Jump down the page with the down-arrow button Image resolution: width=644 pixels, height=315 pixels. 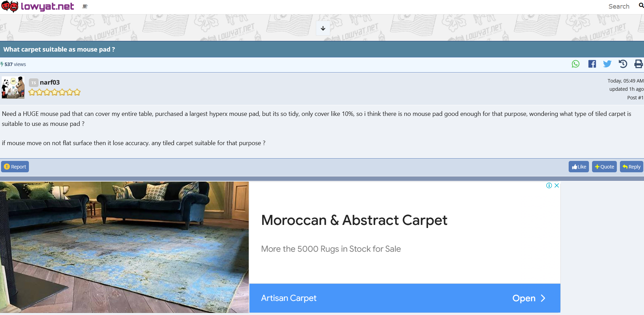pyautogui.click(x=323, y=28)
